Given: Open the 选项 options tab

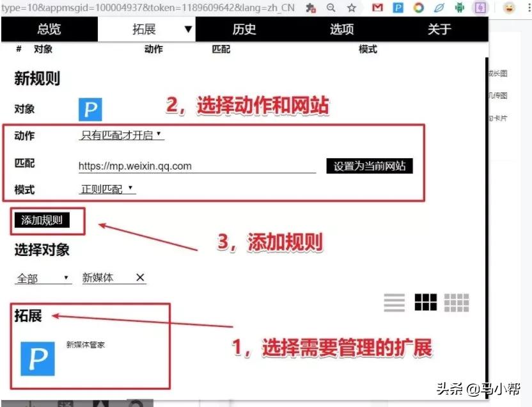Looking at the screenshot, I should (x=341, y=29).
